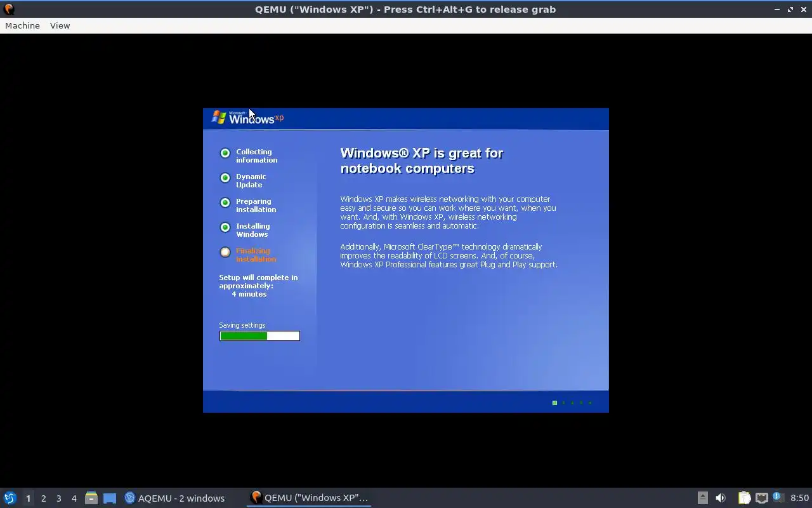The image size is (812, 508).
Task: Open the file manager taskbar icon
Action: (x=91, y=498)
